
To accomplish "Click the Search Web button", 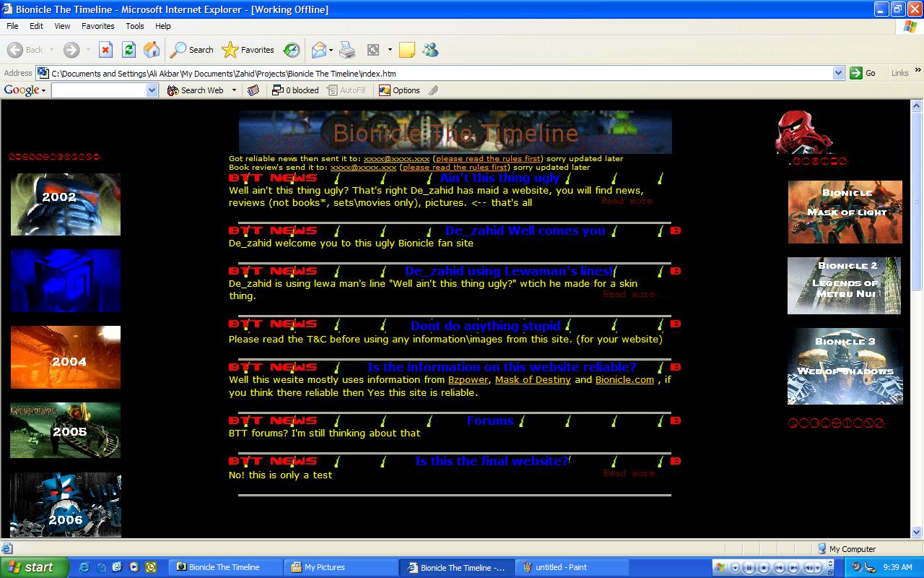I will 196,90.
